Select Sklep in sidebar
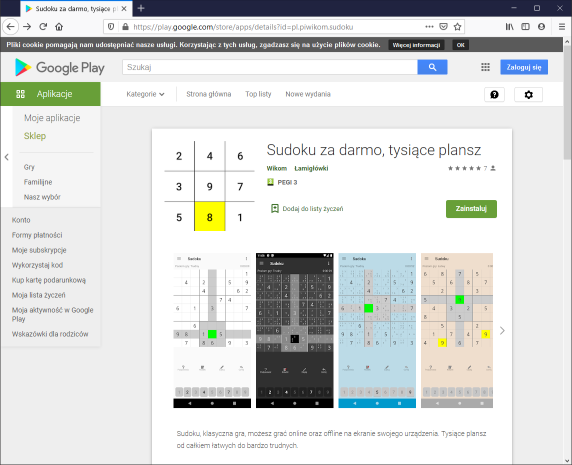572x465 pixels. pos(35,136)
